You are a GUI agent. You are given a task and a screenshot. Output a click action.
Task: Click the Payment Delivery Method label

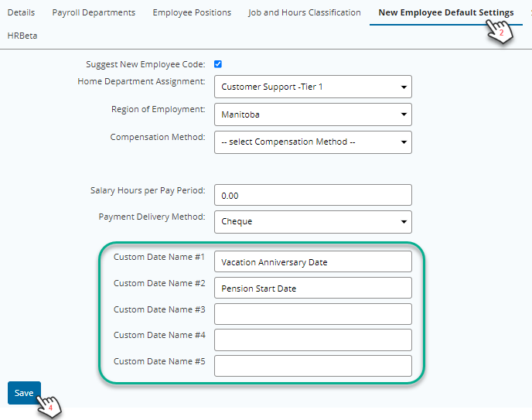[152, 217]
